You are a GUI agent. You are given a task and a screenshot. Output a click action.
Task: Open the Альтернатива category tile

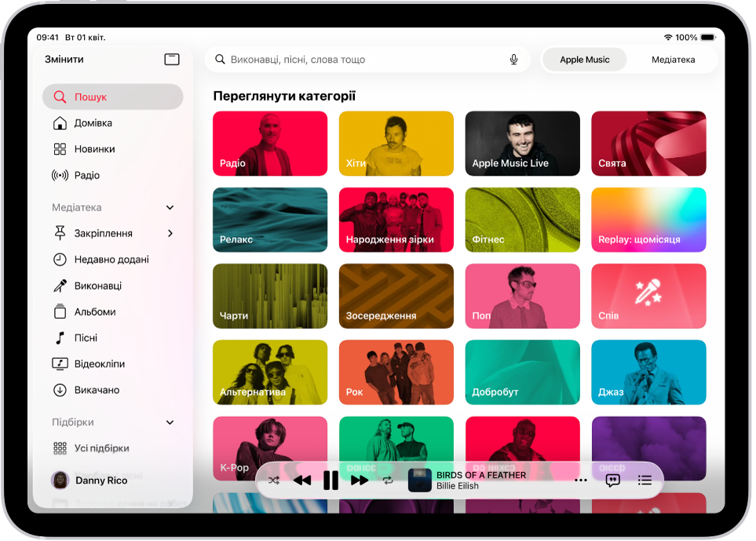pos(270,372)
